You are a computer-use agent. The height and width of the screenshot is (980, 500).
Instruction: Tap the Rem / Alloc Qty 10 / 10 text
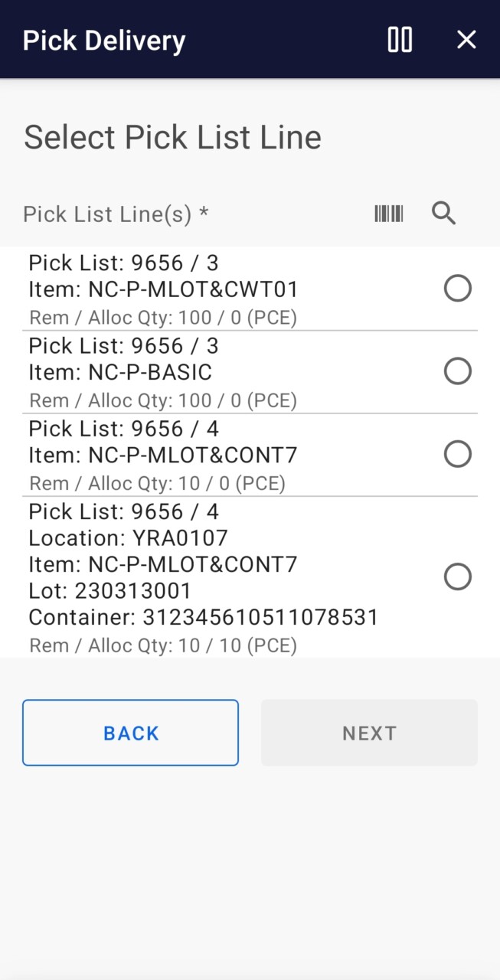pyautogui.click(x=163, y=645)
